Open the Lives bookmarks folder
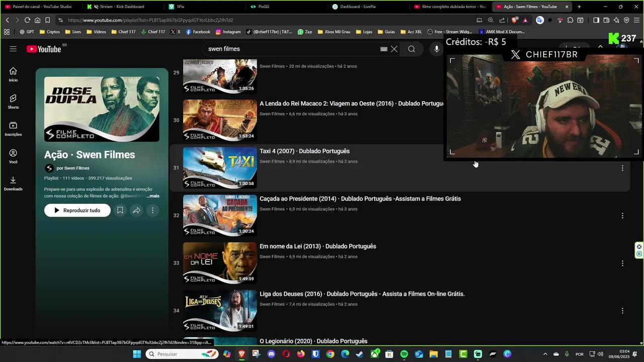This screenshot has width=644, height=362. (x=73, y=32)
